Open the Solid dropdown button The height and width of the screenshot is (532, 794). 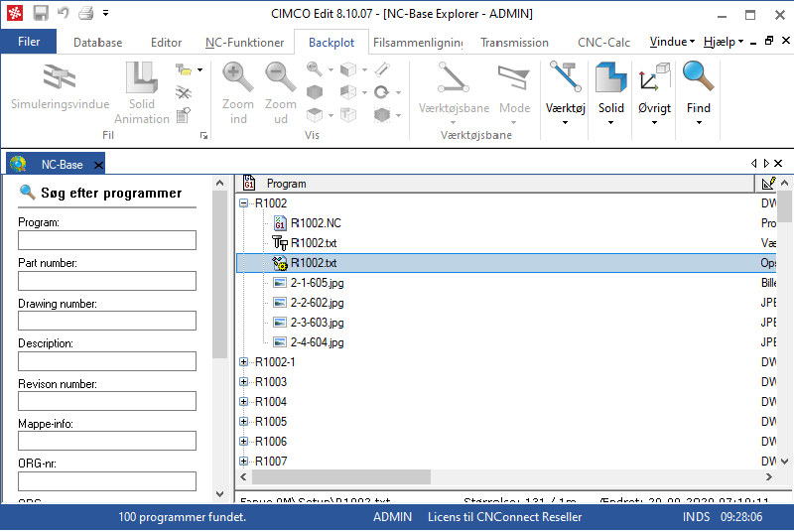click(610, 93)
